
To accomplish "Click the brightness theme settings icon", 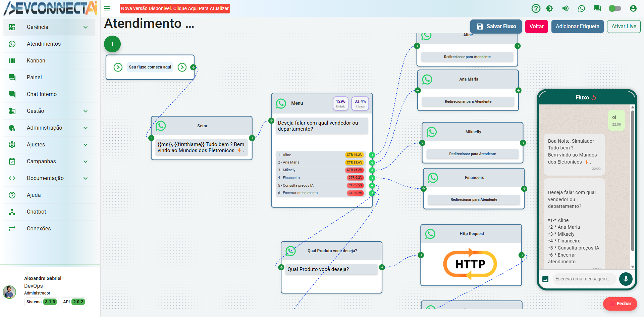I will click(549, 8).
